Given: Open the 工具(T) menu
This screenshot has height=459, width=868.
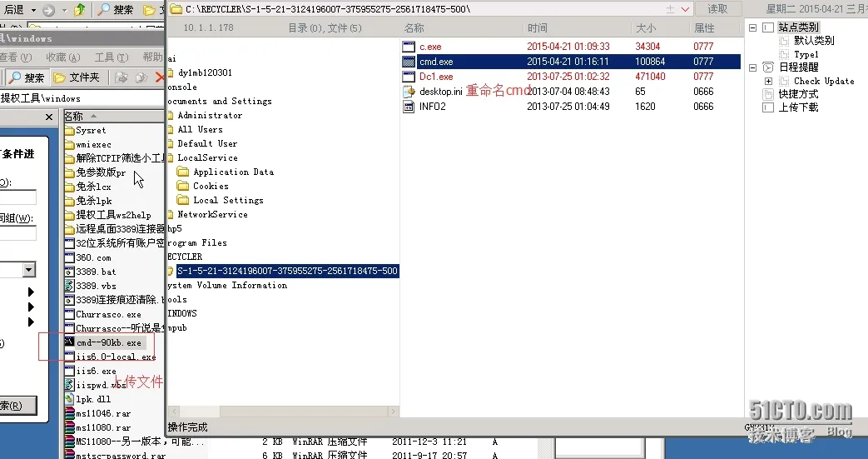Looking at the screenshot, I should pos(112,57).
